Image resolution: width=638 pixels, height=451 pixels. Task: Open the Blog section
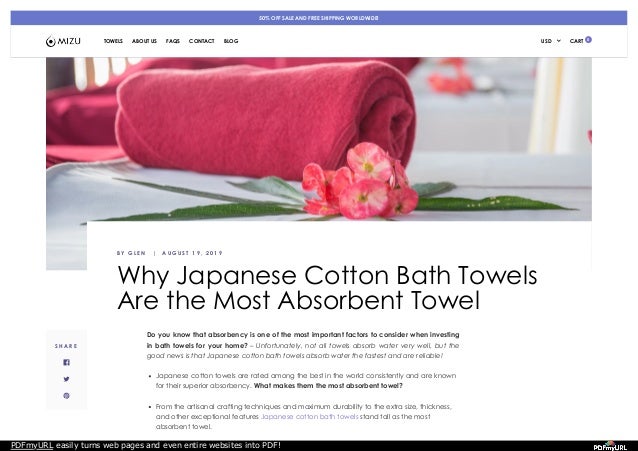coord(231,41)
